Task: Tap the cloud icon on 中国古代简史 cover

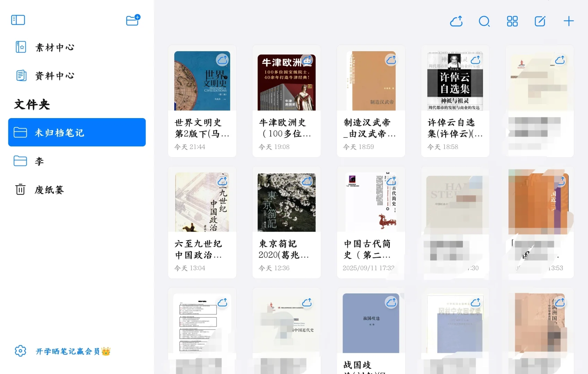Action: pyautogui.click(x=391, y=181)
